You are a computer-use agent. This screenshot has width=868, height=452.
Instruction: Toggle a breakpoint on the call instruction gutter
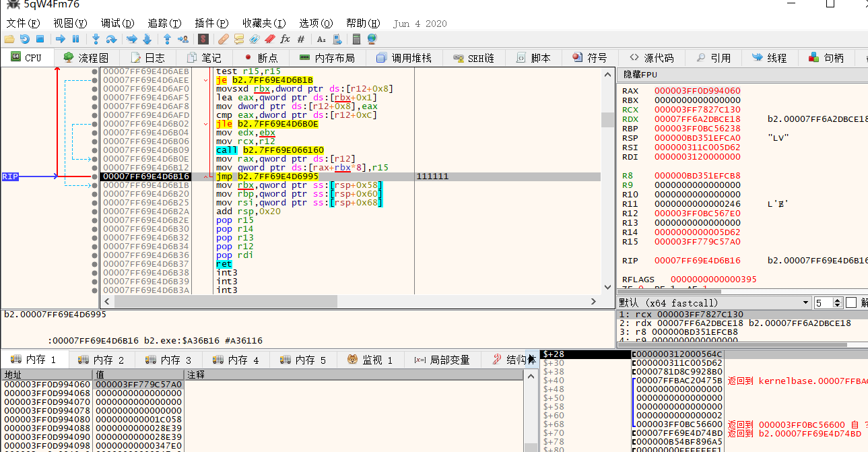[94, 150]
